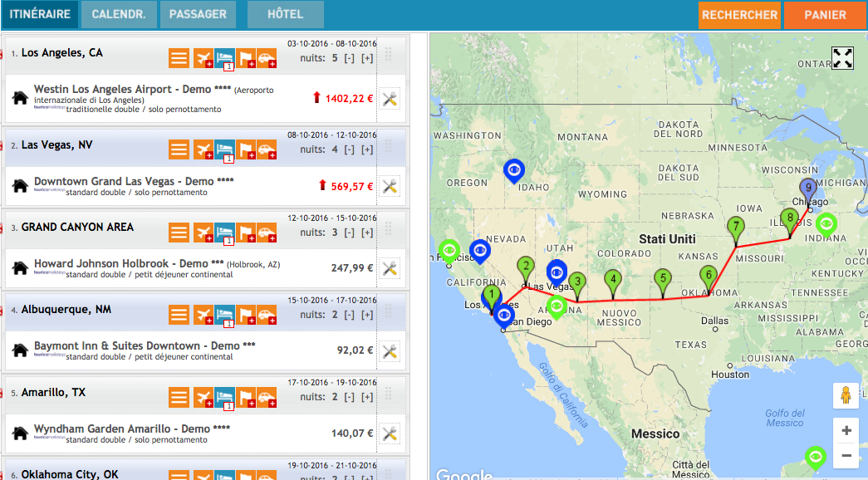Increase nights for Las Vegas
Image resolution: width=868 pixels, height=480 pixels.
(x=367, y=149)
